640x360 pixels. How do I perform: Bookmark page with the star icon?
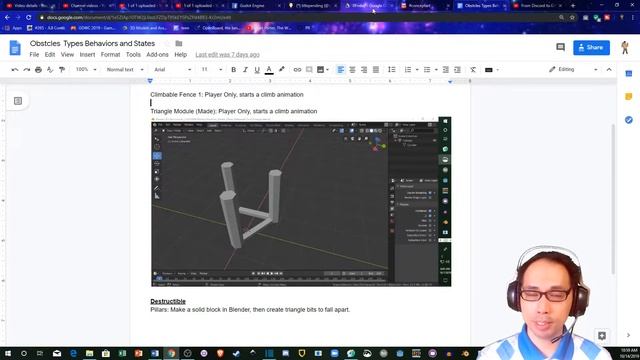[x=572, y=18]
